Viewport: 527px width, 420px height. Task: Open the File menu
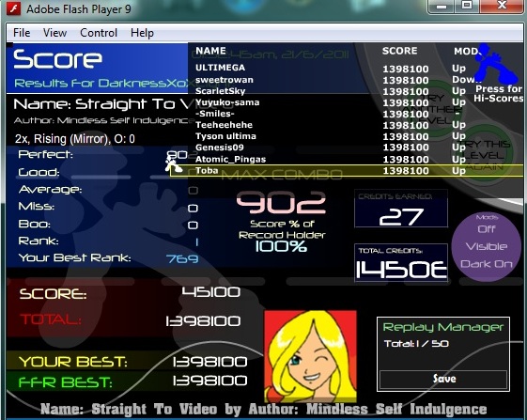(x=22, y=33)
